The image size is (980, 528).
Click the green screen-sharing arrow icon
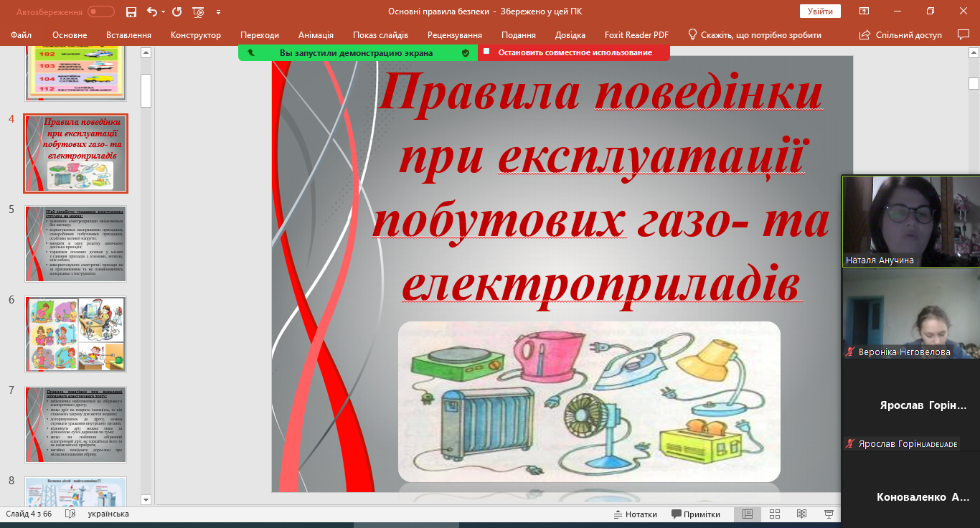tap(250, 52)
